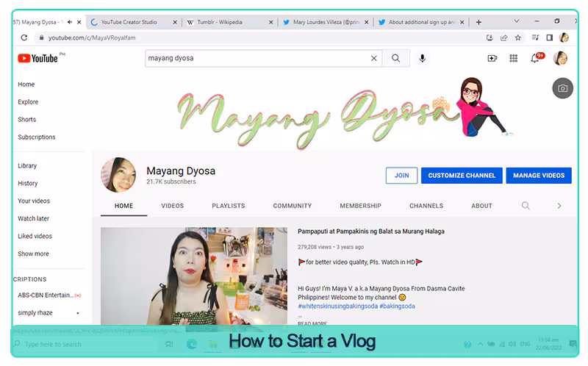Click MANAGE VIDEOS button
588x366 pixels.
tap(539, 175)
